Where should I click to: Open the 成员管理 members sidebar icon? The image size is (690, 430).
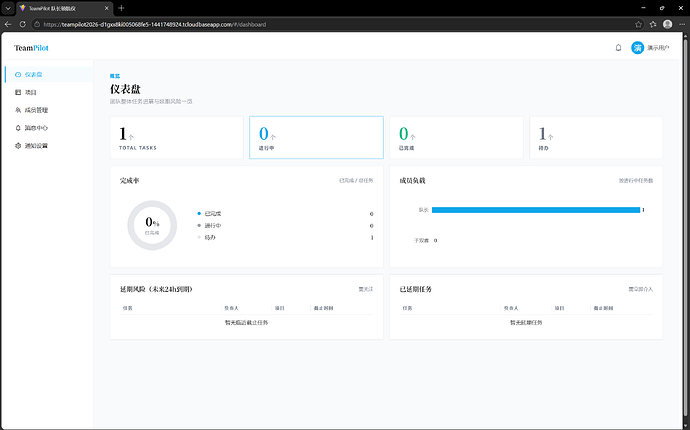(18, 110)
